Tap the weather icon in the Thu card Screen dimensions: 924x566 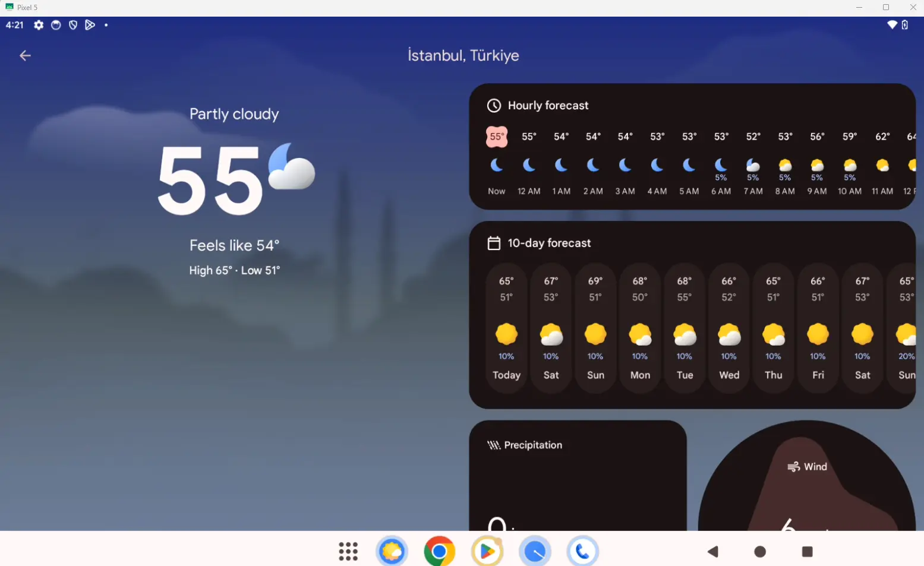coord(774,334)
